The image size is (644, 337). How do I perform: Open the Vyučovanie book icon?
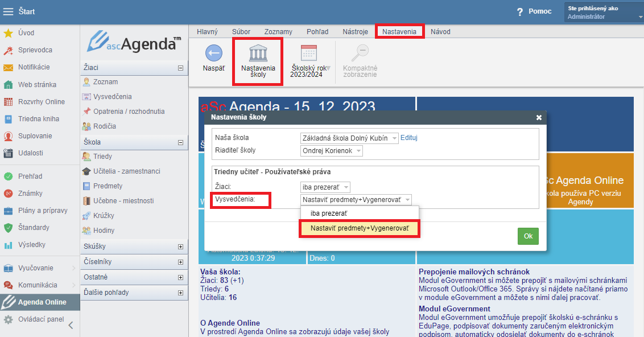tap(8, 268)
